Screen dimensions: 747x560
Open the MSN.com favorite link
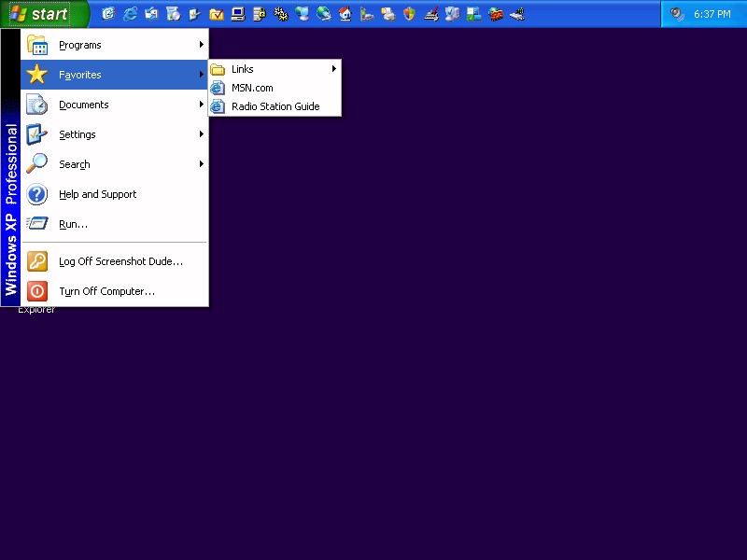pos(252,88)
